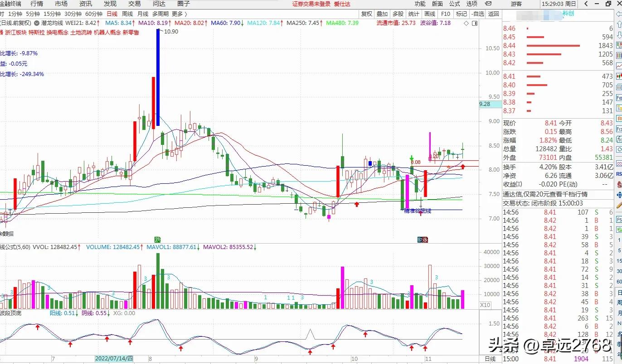Click sidebar candlestick chart icon
This screenshot has width=622, height=364.
pyautogui.click(x=619, y=77)
